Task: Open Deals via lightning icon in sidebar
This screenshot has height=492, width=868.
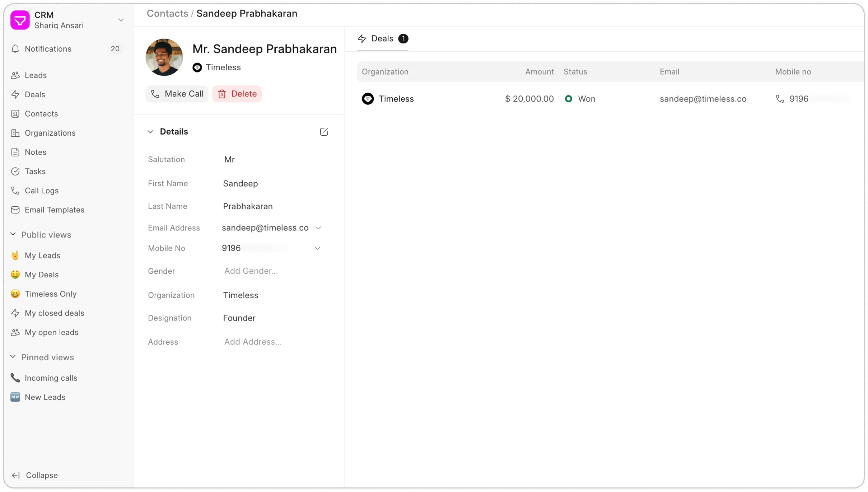Action: pos(15,94)
